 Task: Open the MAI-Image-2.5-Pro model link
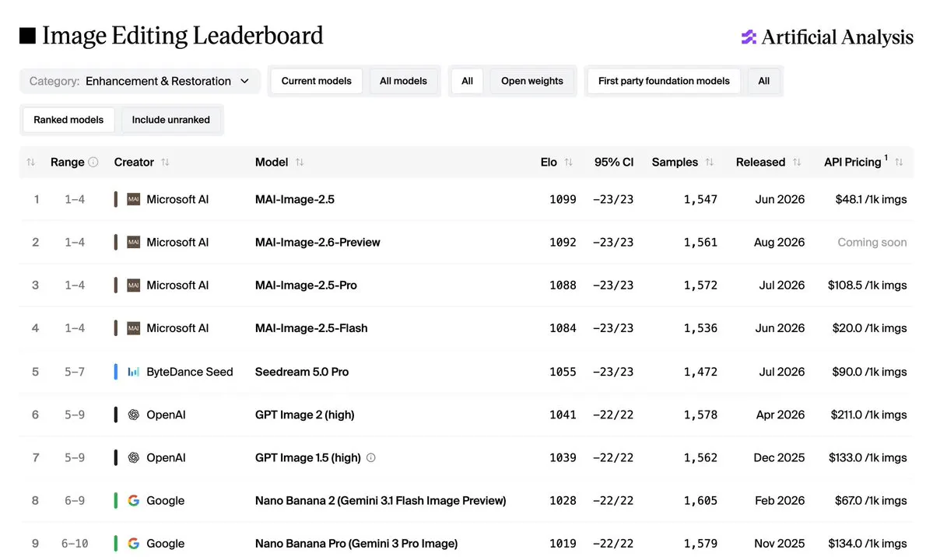(x=306, y=285)
